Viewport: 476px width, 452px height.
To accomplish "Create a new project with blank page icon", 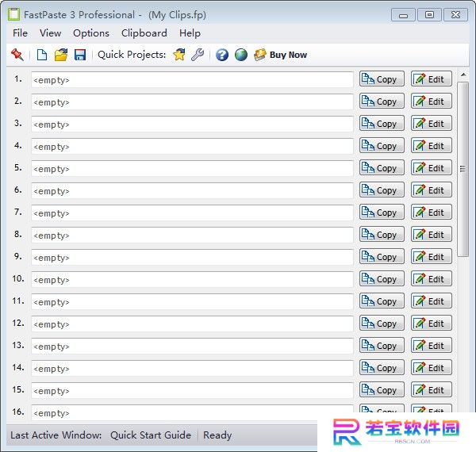I will [41, 55].
